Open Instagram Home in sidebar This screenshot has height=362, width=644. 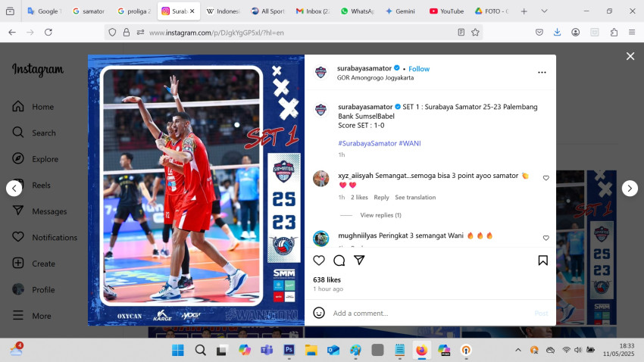(33, 107)
